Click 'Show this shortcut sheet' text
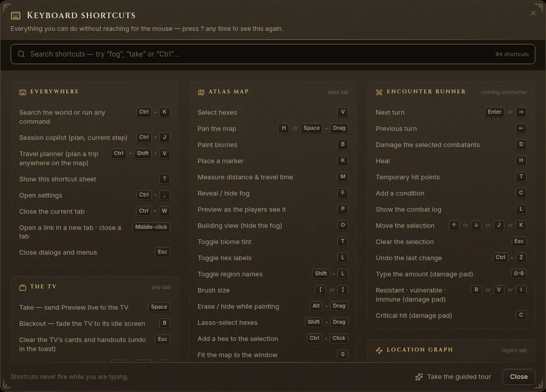This screenshot has width=546, height=392. click(x=58, y=179)
